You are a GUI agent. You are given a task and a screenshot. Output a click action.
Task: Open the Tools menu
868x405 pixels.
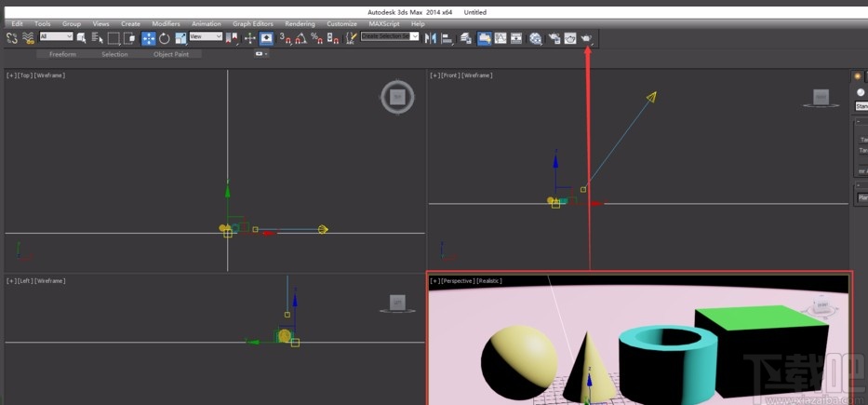[x=43, y=24]
